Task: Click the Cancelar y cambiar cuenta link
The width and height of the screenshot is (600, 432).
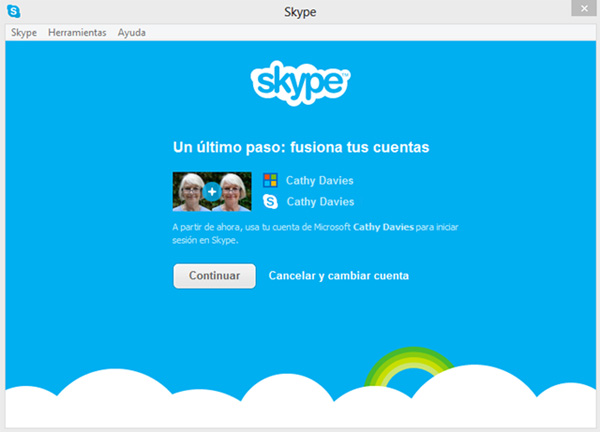Action: point(339,276)
